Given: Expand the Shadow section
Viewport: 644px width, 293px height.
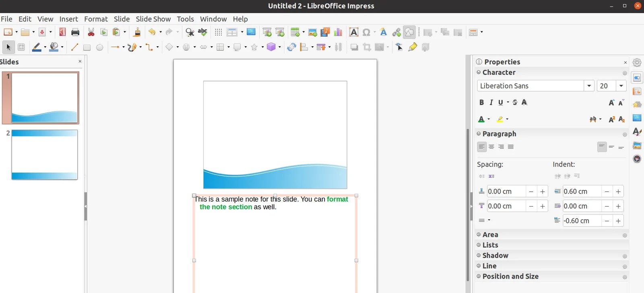Looking at the screenshot, I should click(479, 255).
